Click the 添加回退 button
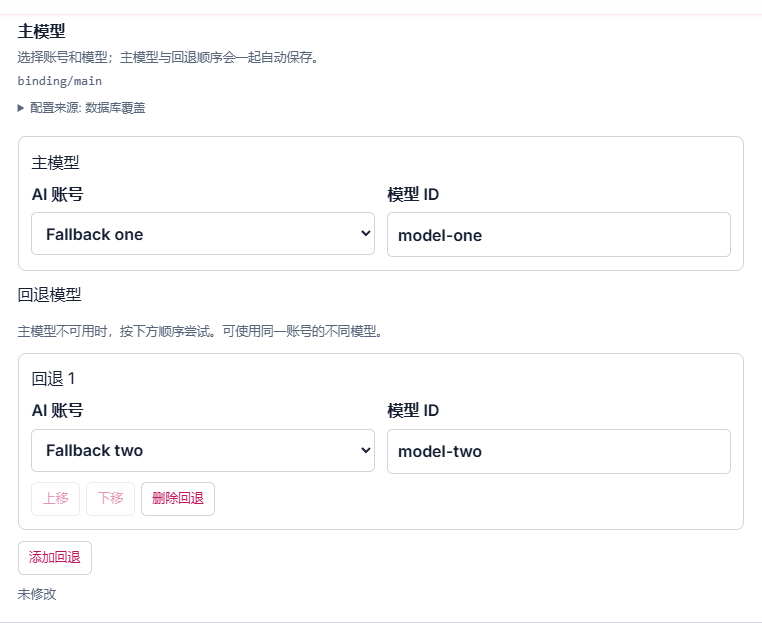762x623 pixels. [55, 558]
